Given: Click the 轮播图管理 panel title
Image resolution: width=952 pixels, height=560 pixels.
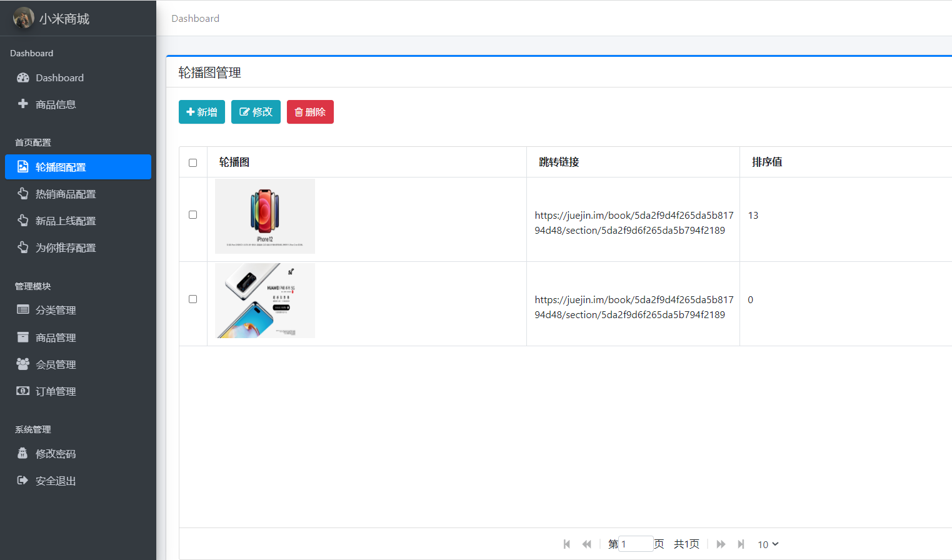Looking at the screenshot, I should point(210,72).
